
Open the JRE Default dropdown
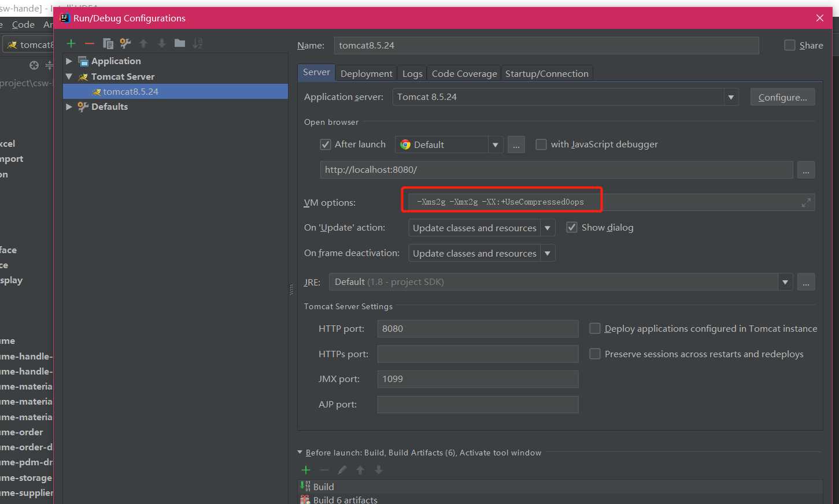point(785,282)
